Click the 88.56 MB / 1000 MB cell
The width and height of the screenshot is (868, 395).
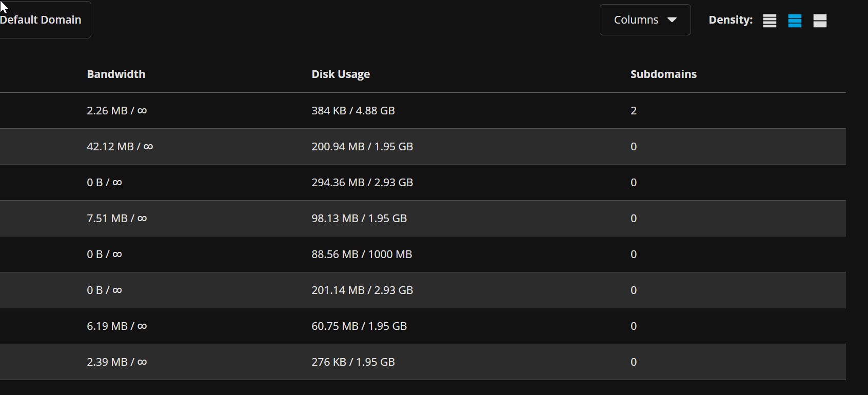tap(362, 254)
